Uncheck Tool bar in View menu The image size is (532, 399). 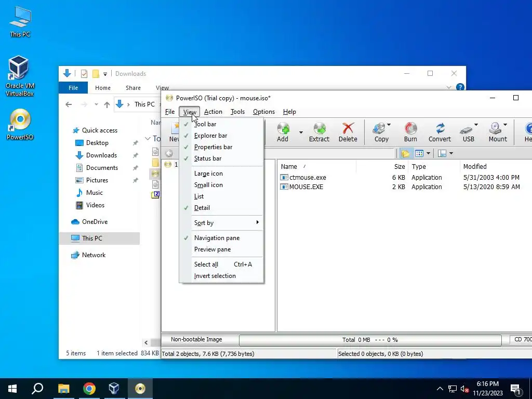point(221,124)
